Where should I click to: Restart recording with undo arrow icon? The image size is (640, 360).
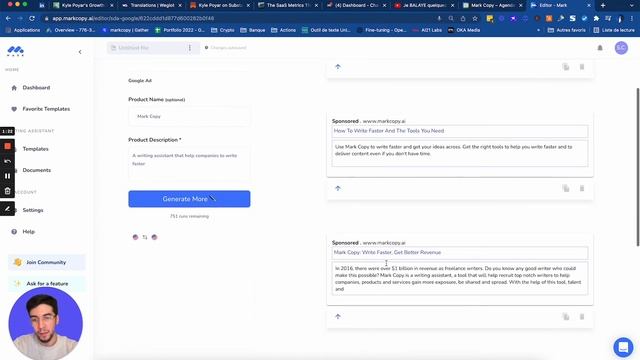(7, 161)
